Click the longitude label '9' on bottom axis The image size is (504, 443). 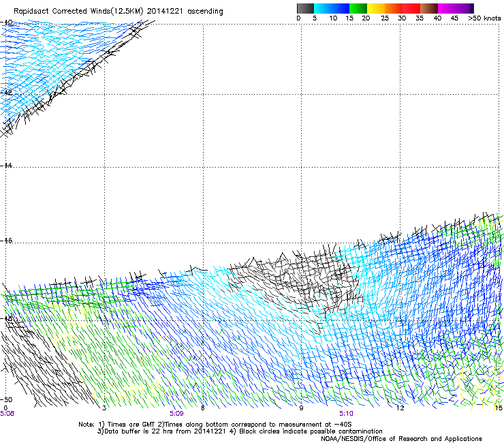[301, 408]
